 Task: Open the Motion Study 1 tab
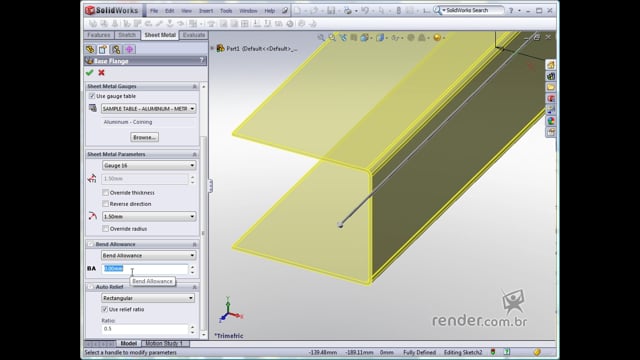click(x=164, y=344)
